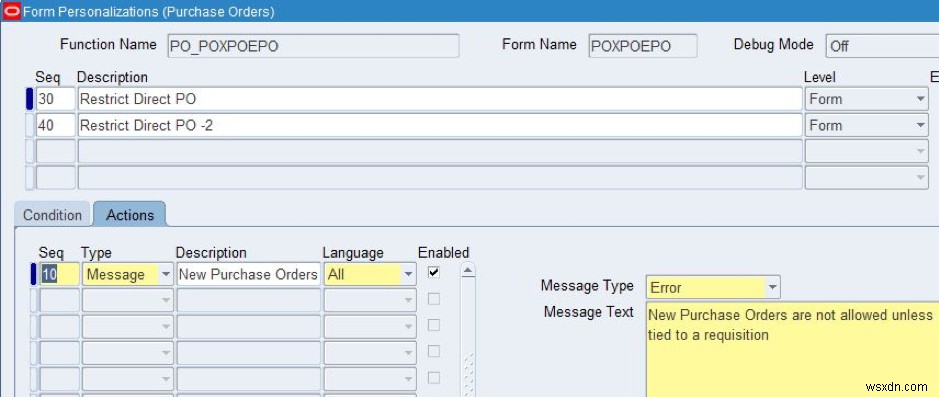939x397 pixels.
Task: Open Level dropdown for Restrict Direct PO -2
Action: point(921,125)
